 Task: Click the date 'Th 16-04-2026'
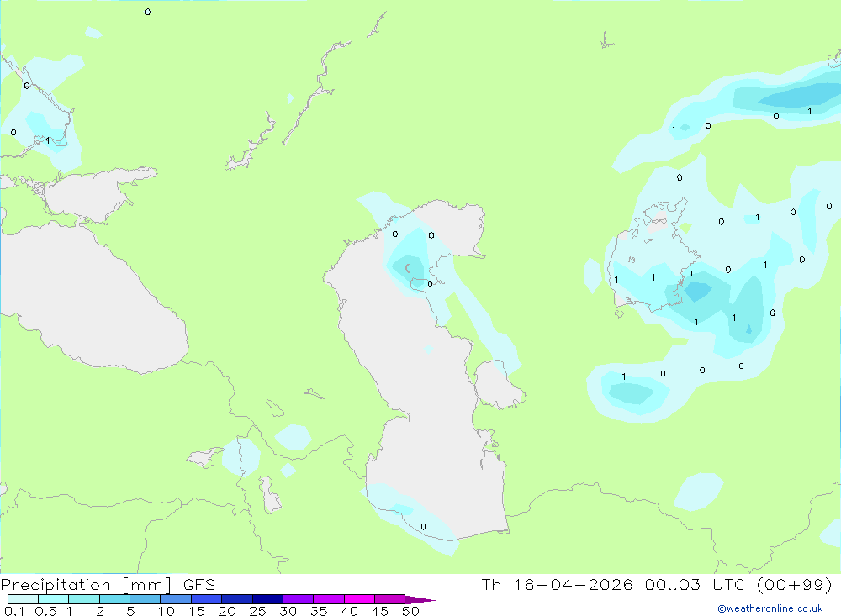tap(558, 585)
